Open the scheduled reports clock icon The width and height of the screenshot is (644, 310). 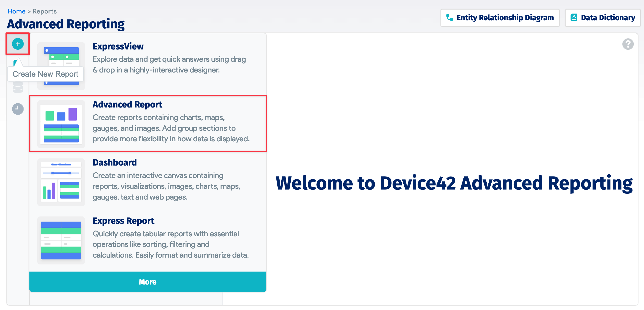pyautogui.click(x=18, y=109)
